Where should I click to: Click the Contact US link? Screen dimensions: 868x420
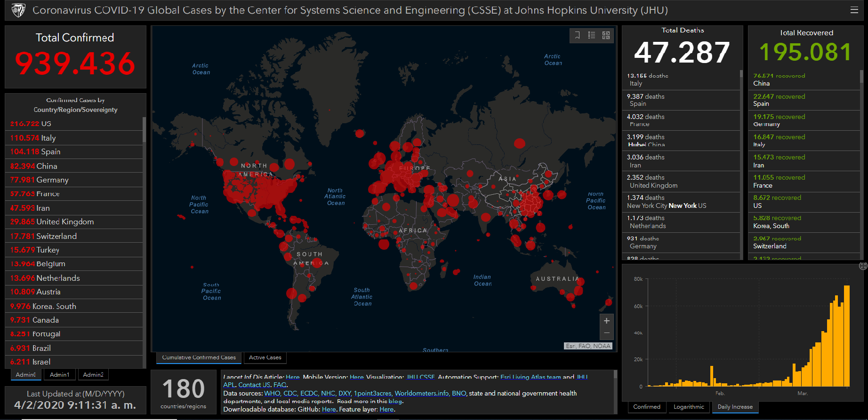tap(254, 385)
